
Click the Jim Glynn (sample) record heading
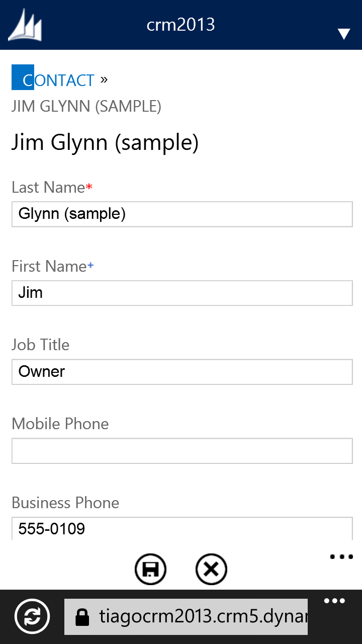pos(105,143)
